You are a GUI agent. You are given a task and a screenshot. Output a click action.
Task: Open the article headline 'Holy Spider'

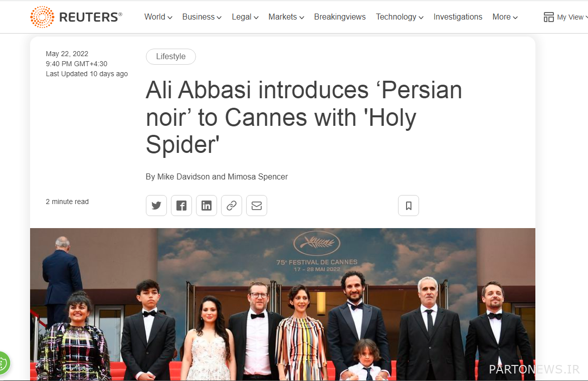[304, 117]
